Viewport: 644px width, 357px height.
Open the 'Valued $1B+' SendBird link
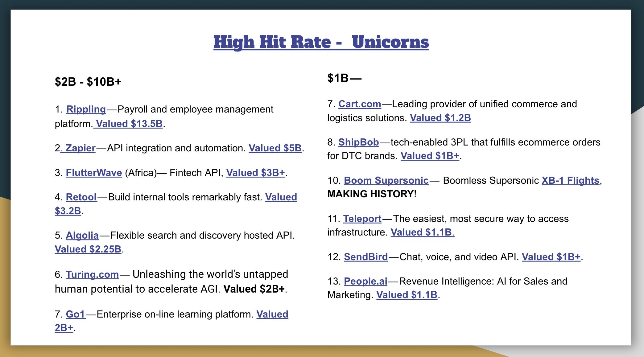(551, 257)
